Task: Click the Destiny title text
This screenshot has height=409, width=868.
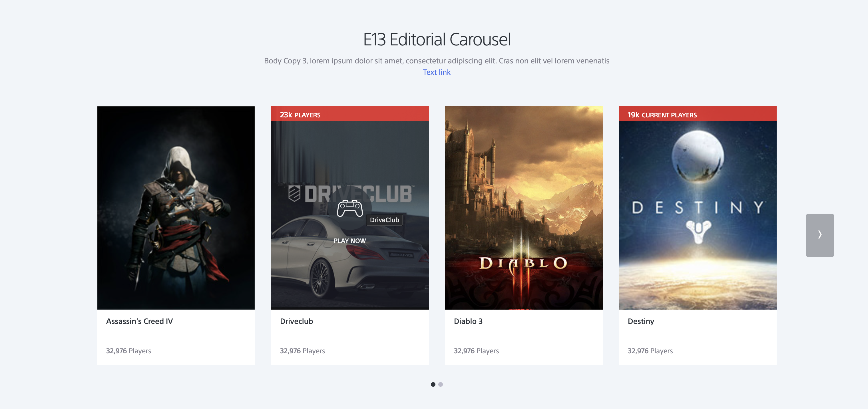Action: [x=640, y=321]
